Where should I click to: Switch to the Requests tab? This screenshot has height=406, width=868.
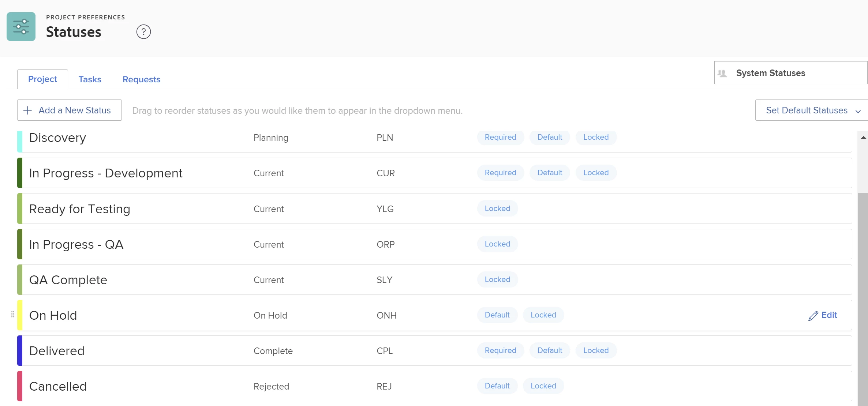[x=141, y=79]
